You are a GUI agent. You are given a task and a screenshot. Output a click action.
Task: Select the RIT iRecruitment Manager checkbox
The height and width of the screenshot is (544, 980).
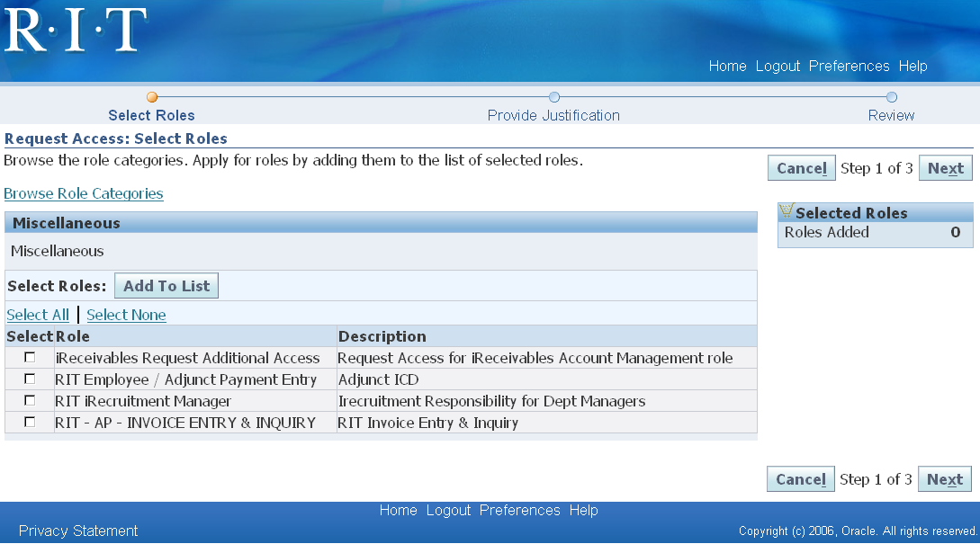tap(30, 401)
